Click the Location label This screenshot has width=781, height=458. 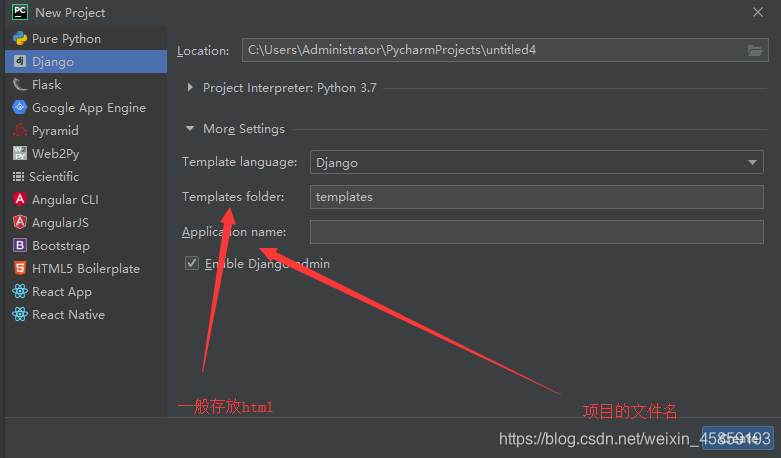point(203,51)
